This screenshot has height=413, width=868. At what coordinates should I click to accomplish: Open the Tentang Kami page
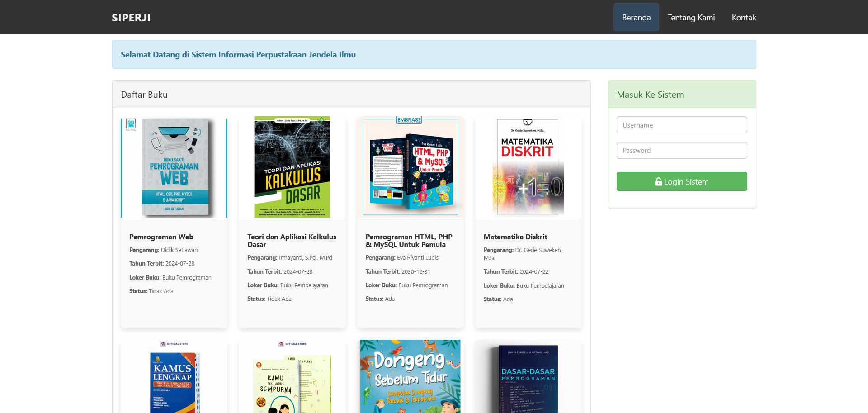click(x=691, y=17)
